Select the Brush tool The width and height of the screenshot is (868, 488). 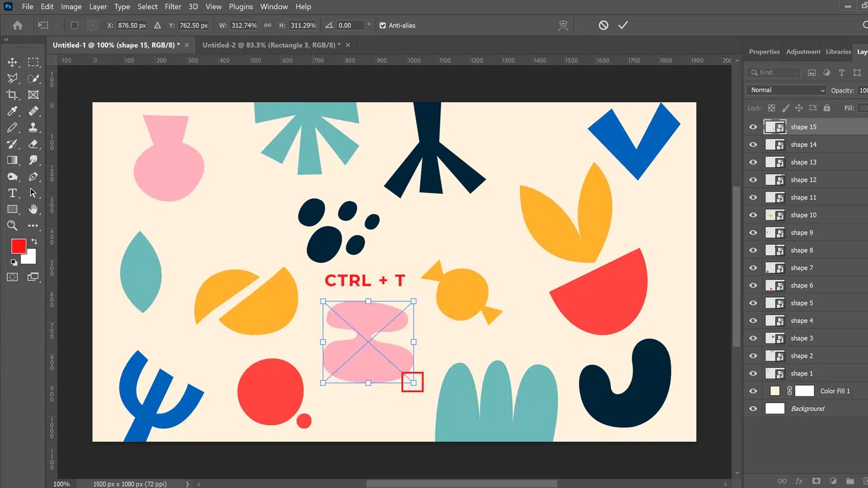pos(12,127)
